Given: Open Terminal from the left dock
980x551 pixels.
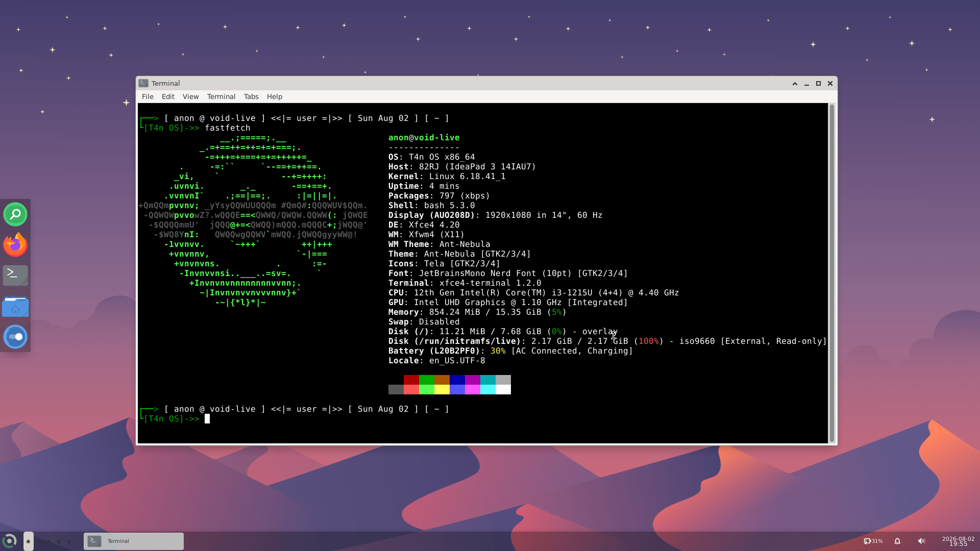Looking at the screenshot, I should click(x=15, y=275).
